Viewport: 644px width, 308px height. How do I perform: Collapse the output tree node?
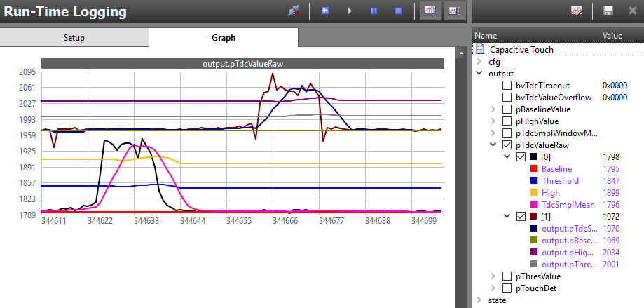point(479,74)
